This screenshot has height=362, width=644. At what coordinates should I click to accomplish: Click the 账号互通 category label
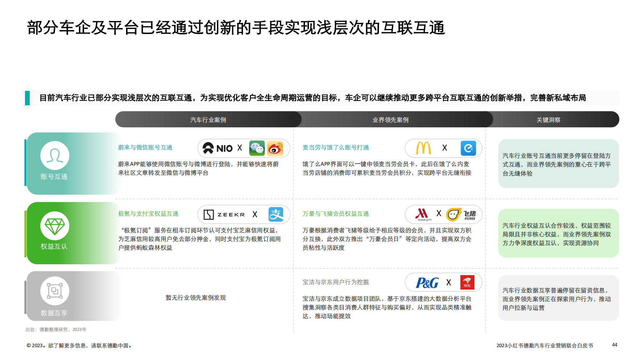coord(54,177)
